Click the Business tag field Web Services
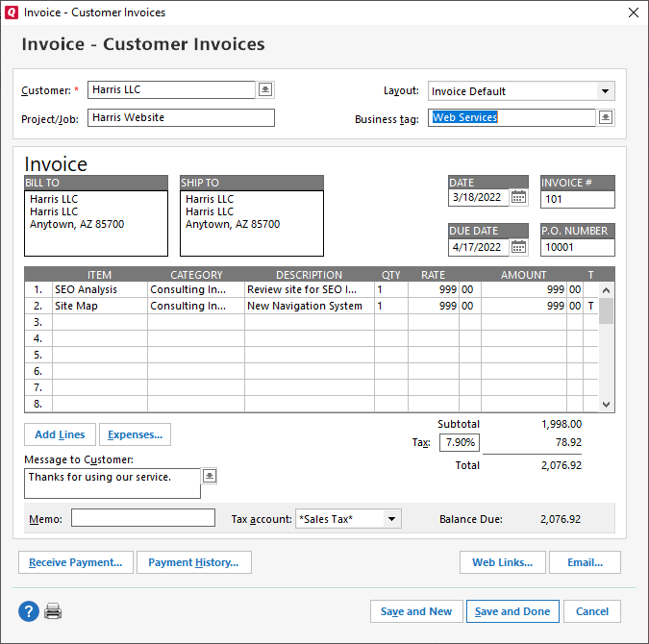 tap(512, 117)
